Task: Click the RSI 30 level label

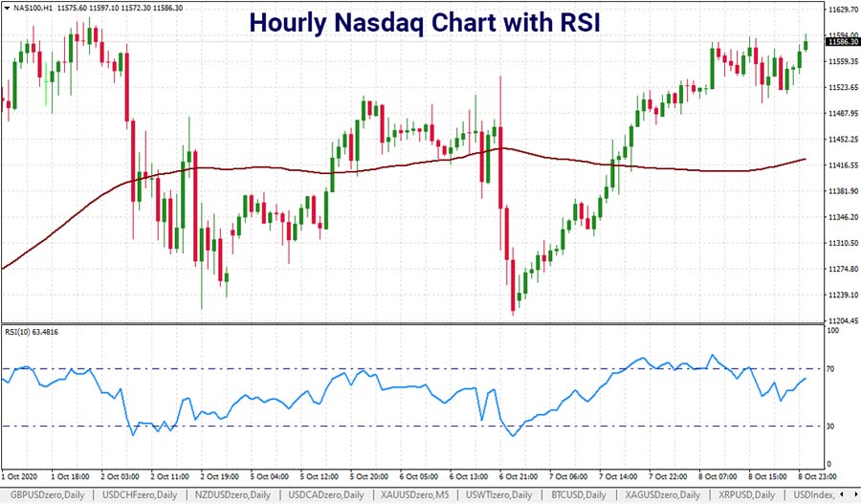Action: (830, 426)
